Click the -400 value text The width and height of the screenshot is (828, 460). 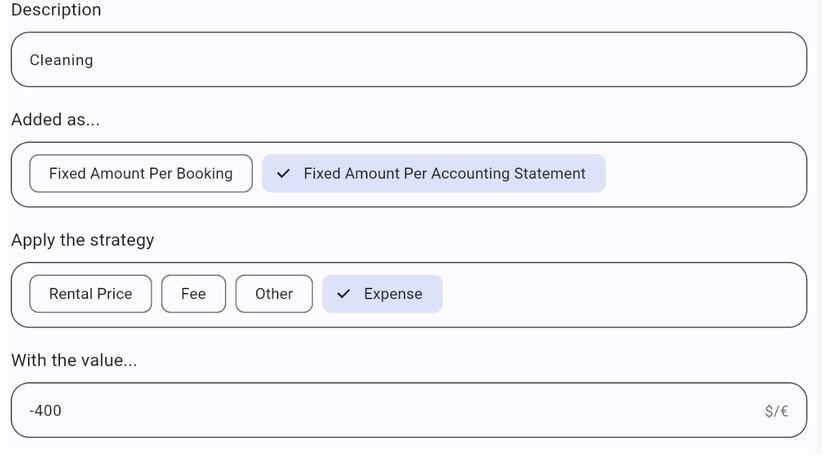46,410
